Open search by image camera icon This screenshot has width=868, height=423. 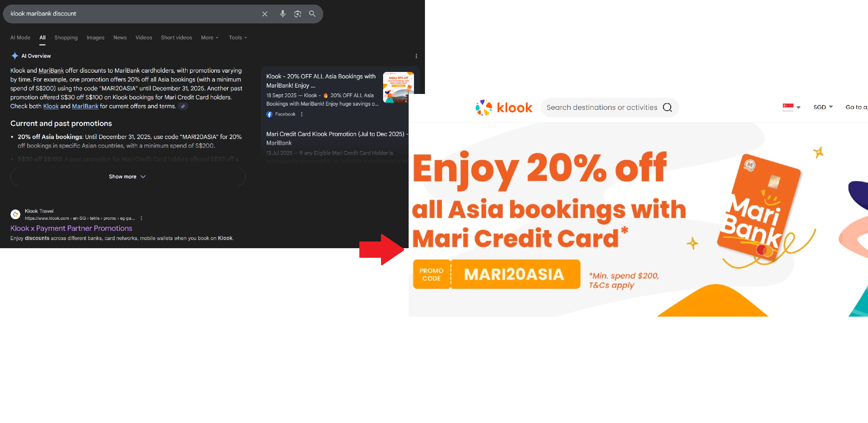(298, 14)
